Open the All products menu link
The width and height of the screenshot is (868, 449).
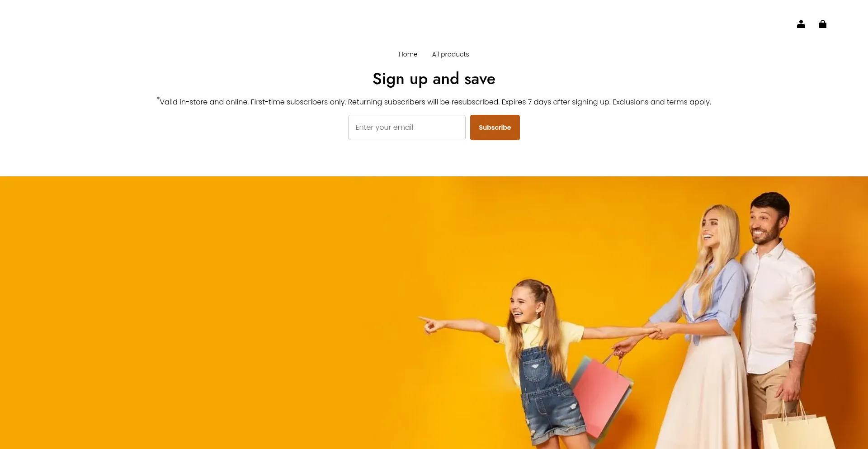[x=450, y=54]
